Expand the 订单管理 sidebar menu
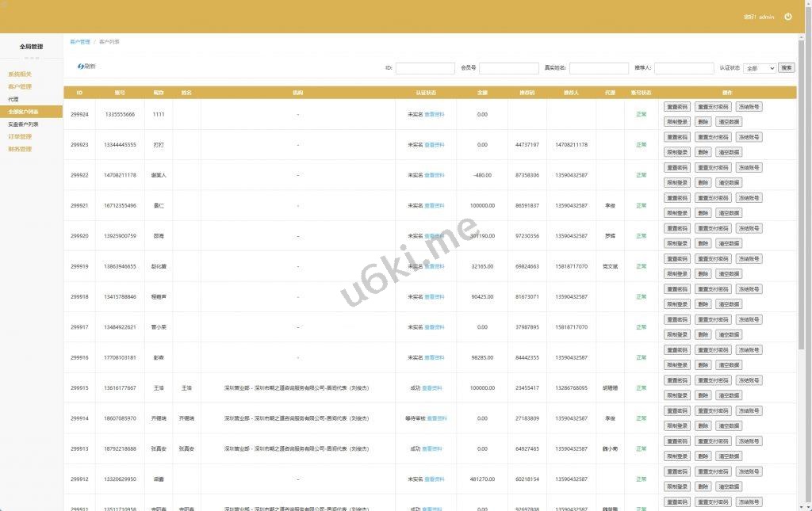 coord(20,136)
